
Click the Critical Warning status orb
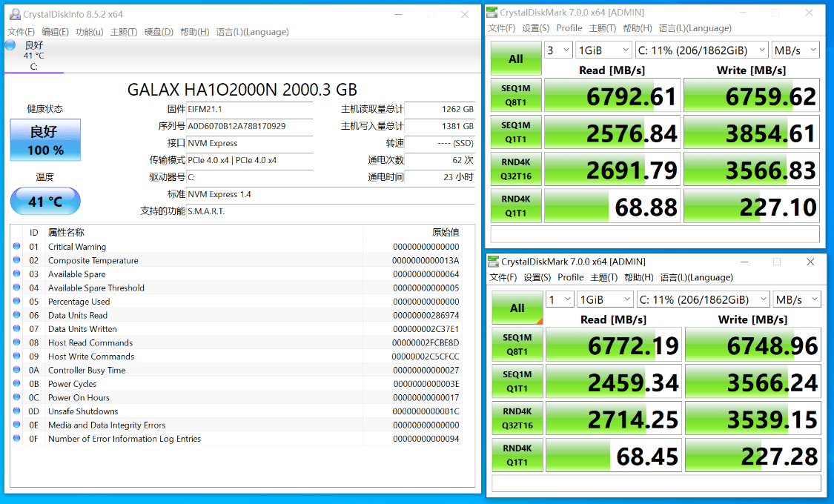17,246
